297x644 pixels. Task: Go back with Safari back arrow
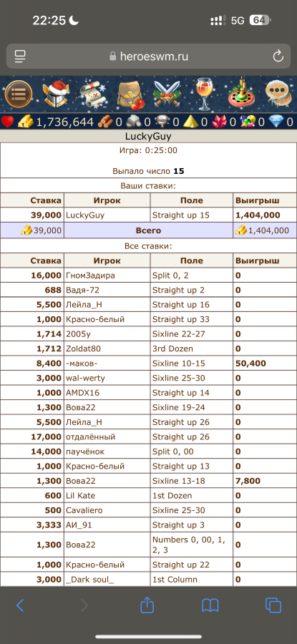20,605
